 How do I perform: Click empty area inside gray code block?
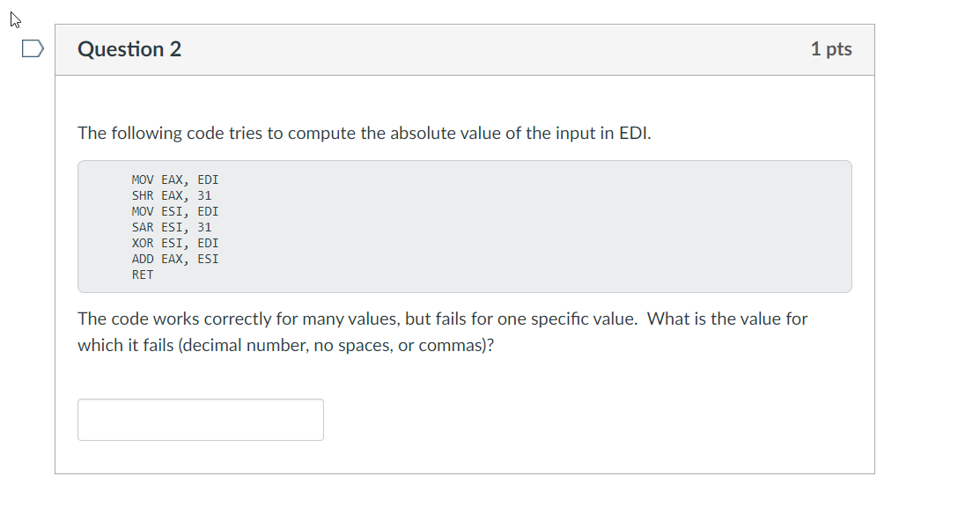531,226
